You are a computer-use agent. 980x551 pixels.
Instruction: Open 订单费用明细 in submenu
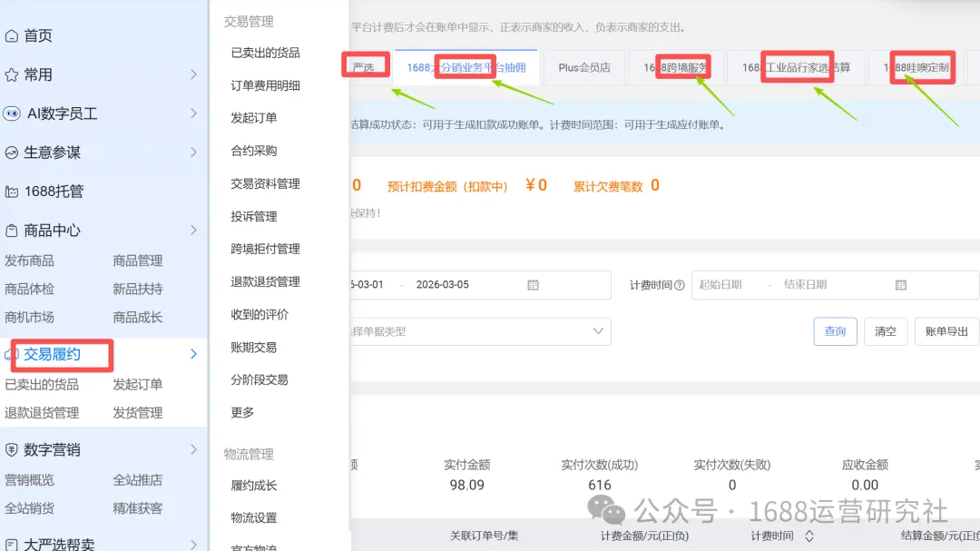pos(266,85)
